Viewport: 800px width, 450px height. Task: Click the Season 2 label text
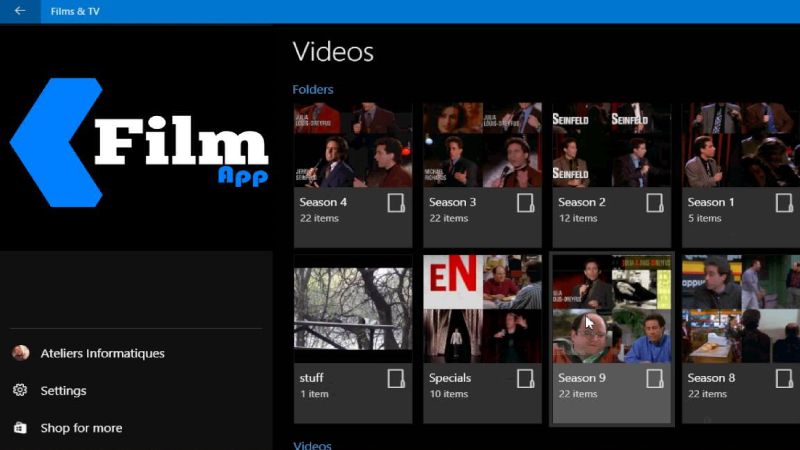click(x=582, y=202)
